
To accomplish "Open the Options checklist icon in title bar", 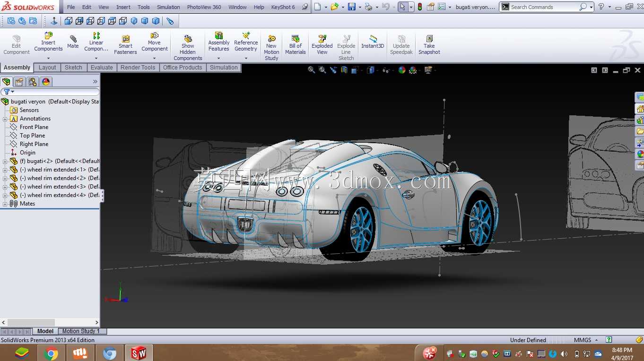I will coord(442,7).
